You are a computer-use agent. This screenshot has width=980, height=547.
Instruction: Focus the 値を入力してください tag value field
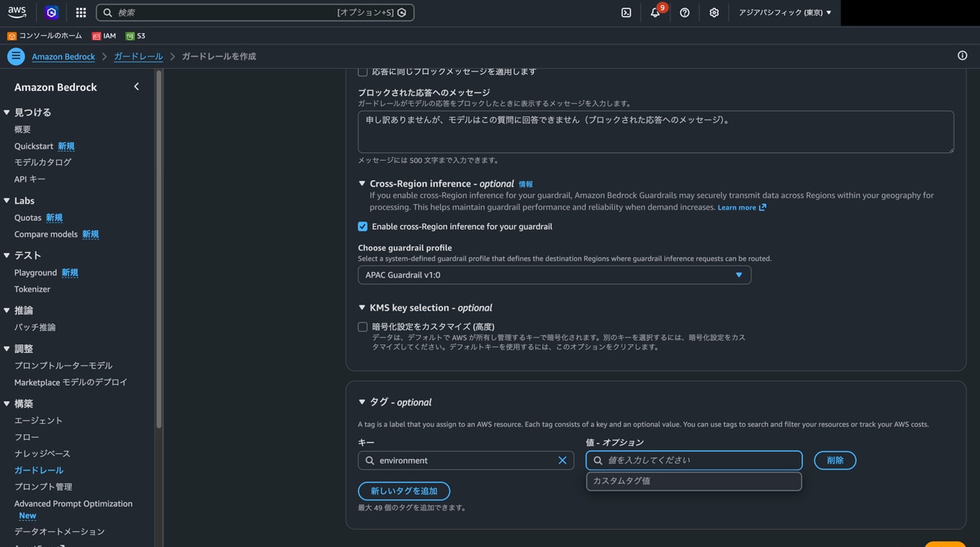point(694,461)
